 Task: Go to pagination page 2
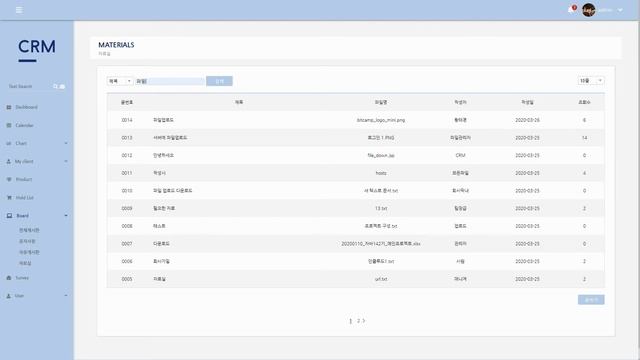[x=358, y=321]
